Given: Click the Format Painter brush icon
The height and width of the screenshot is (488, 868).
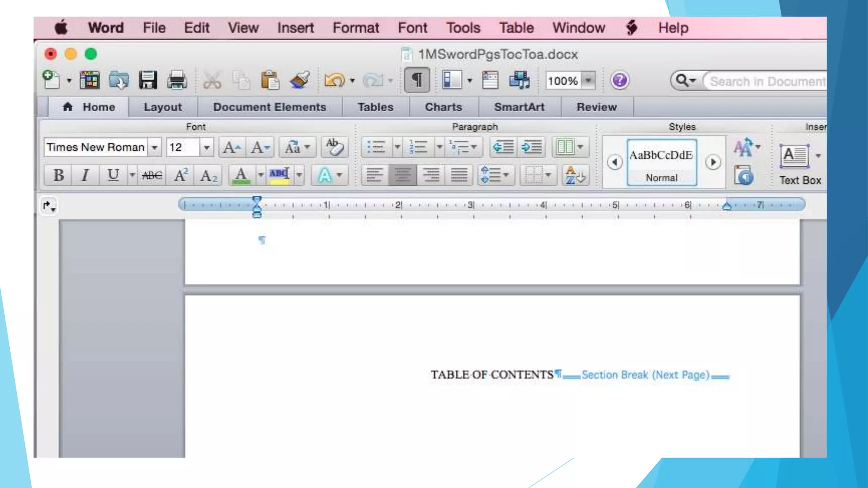Looking at the screenshot, I should 300,80.
